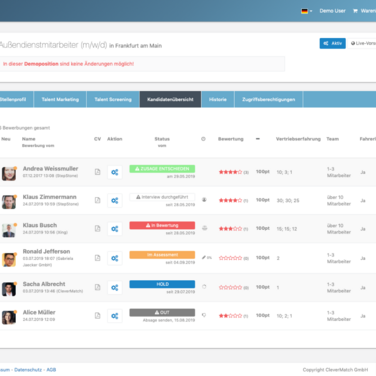Click status icon in Klaus Zimmermann row

click(x=204, y=200)
